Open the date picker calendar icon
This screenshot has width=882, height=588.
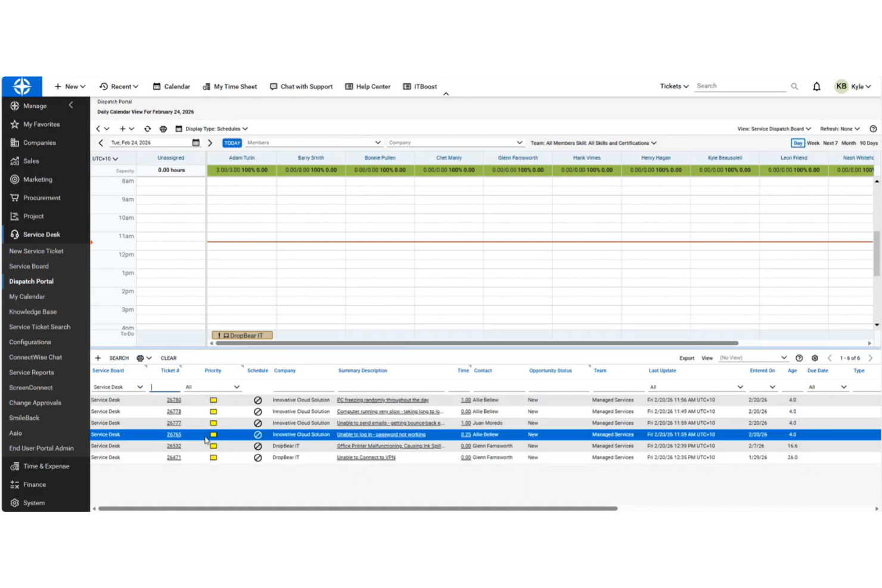[196, 143]
